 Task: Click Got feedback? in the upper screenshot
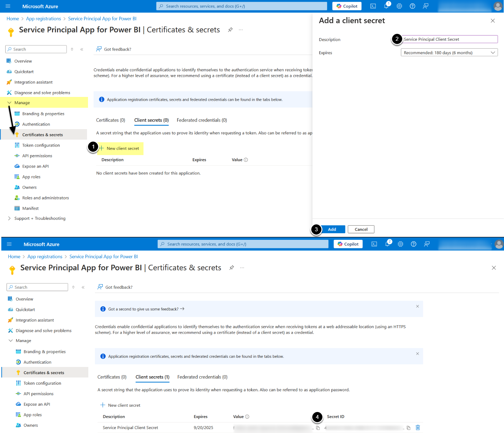pos(114,49)
